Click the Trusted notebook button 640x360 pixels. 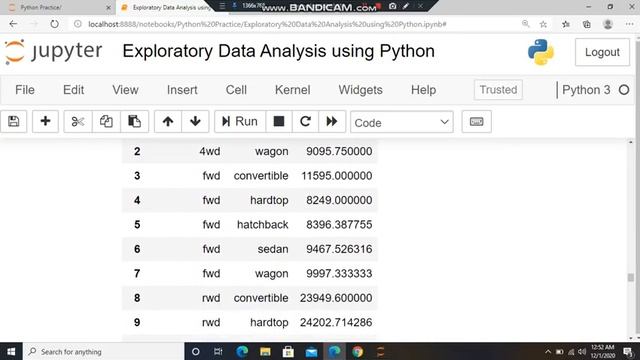point(498,90)
